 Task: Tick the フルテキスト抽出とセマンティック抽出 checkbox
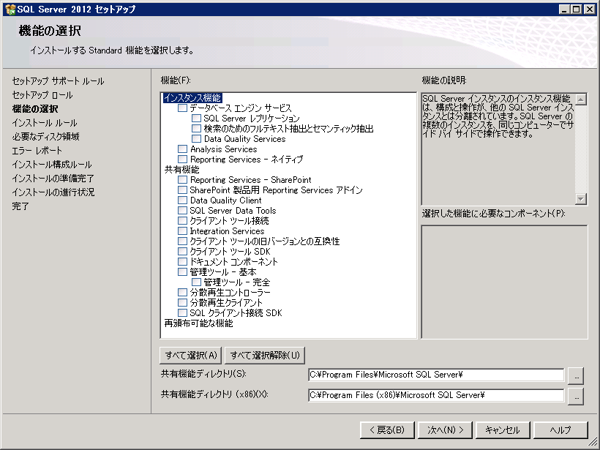pos(196,129)
